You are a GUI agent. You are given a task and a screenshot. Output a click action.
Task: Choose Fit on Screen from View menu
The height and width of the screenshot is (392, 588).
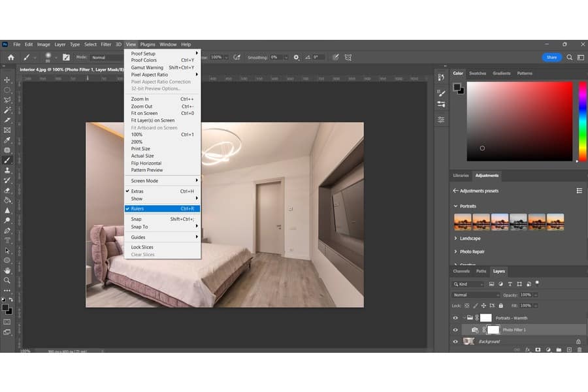click(163, 113)
